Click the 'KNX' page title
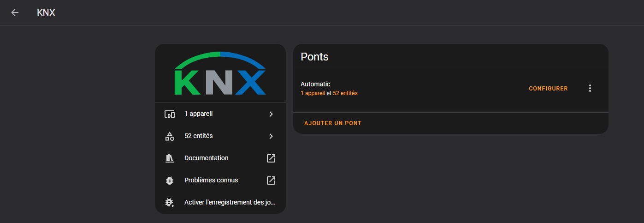This screenshot has width=644, height=223. 46,12
